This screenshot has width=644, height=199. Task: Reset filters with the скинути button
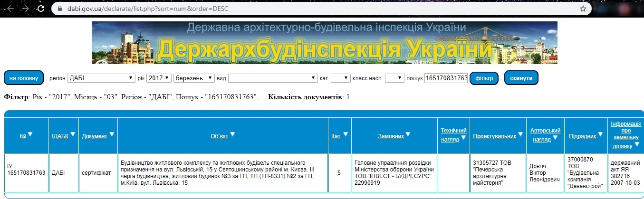[x=521, y=78]
